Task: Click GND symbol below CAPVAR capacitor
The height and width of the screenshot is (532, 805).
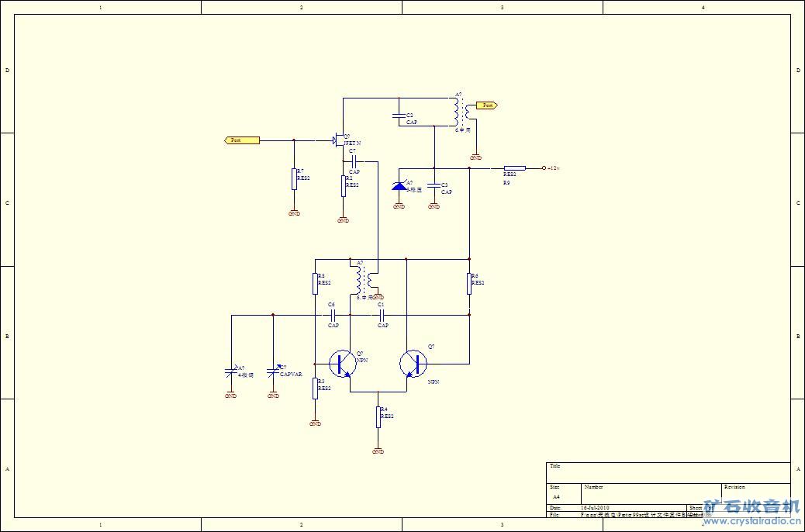Action: (x=274, y=396)
